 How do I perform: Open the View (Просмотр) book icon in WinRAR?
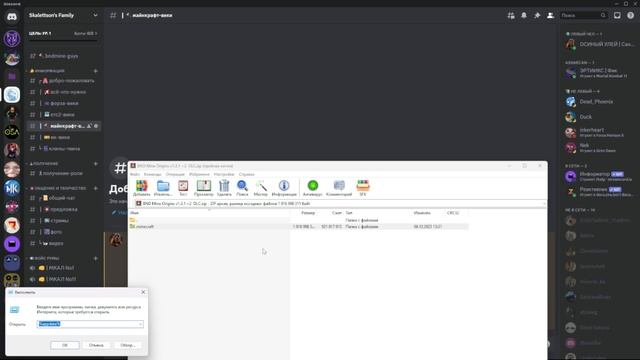pos(203,188)
